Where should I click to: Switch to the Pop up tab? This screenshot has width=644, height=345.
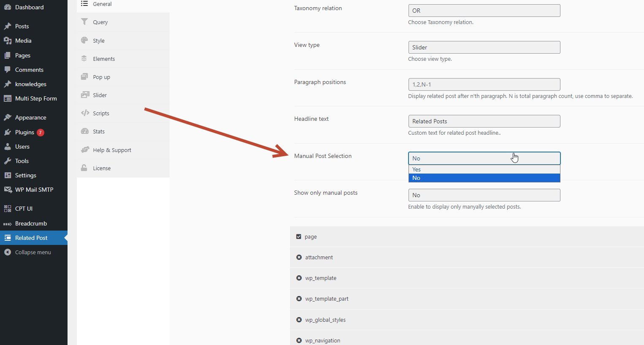click(123, 77)
